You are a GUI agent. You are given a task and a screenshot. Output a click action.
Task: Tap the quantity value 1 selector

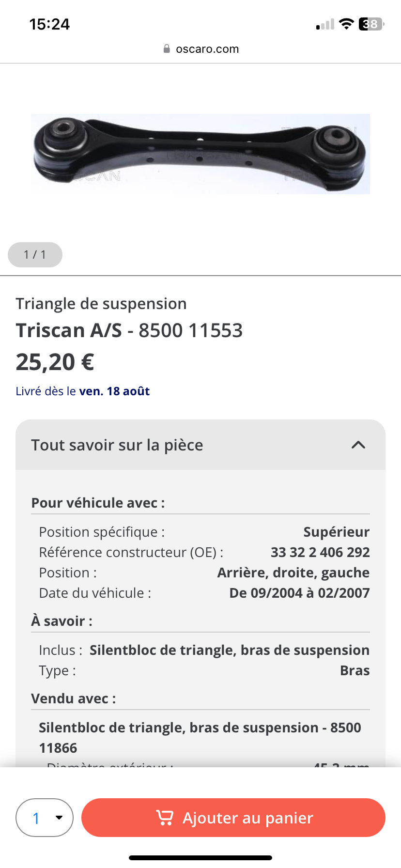(36, 818)
